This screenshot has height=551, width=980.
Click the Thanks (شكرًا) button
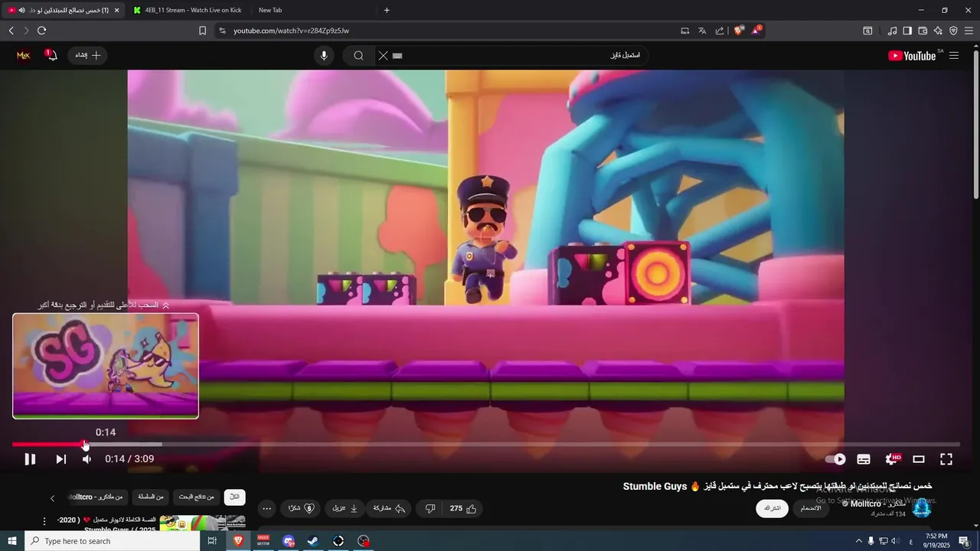(301, 508)
